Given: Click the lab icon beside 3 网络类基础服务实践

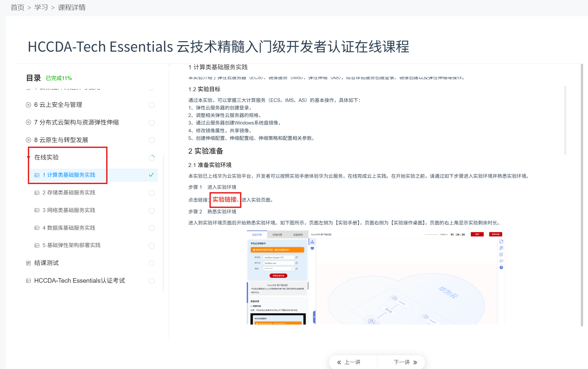Looking at the screenshot, I should tap(37, 210).
